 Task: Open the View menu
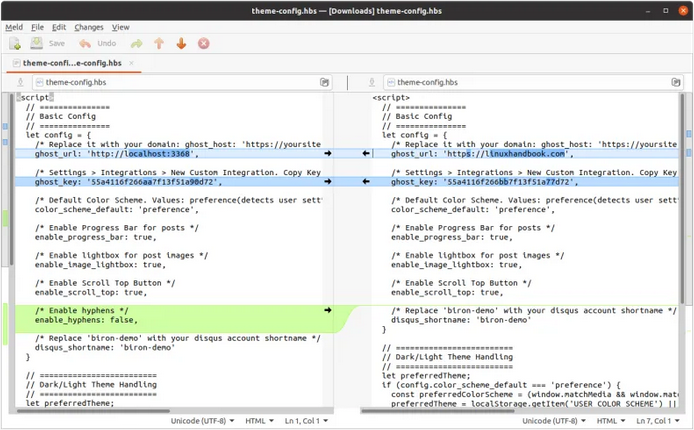coord(120,27)
